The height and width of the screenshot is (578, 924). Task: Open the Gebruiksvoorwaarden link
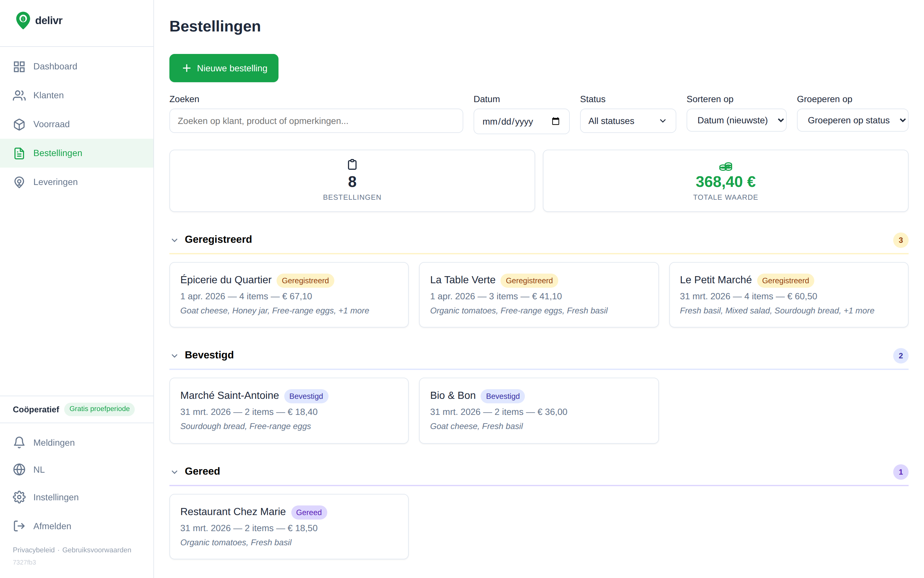coord(97,550)
